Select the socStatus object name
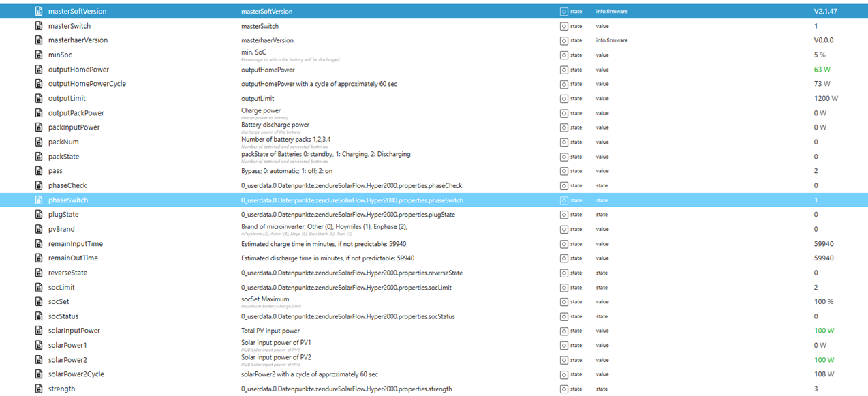 pos(63,316)
